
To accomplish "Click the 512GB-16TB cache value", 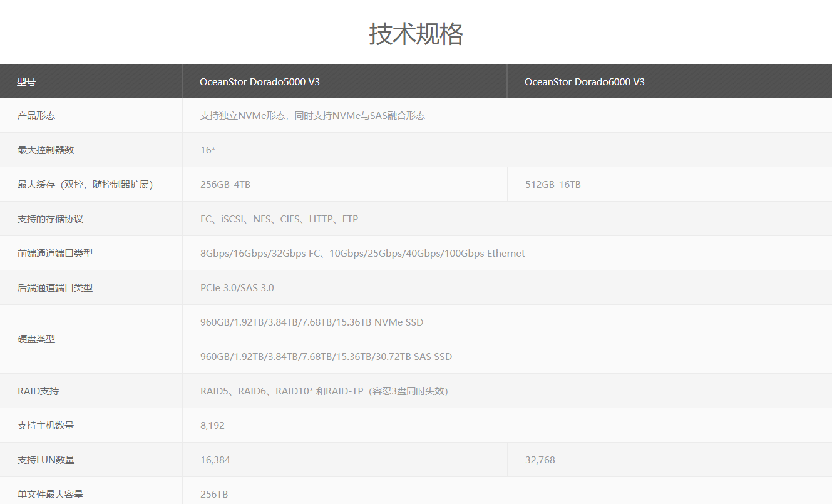I will (x=553, y=185).
